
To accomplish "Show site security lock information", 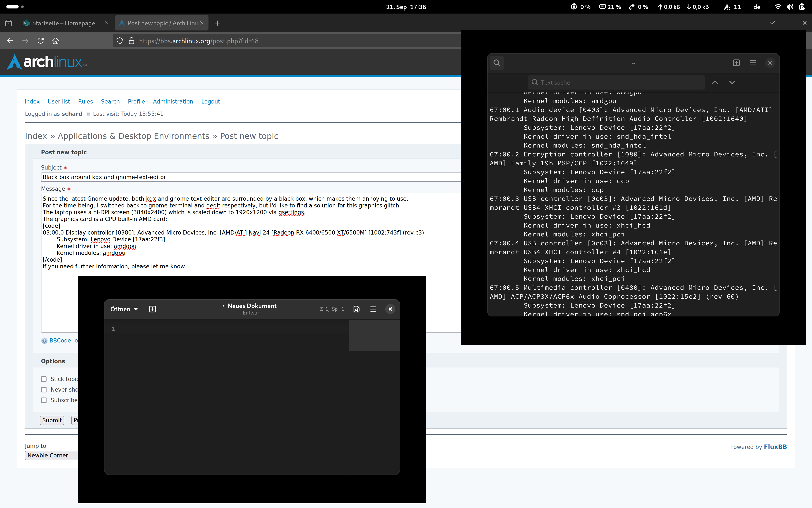I will click(x=132, y=41).
